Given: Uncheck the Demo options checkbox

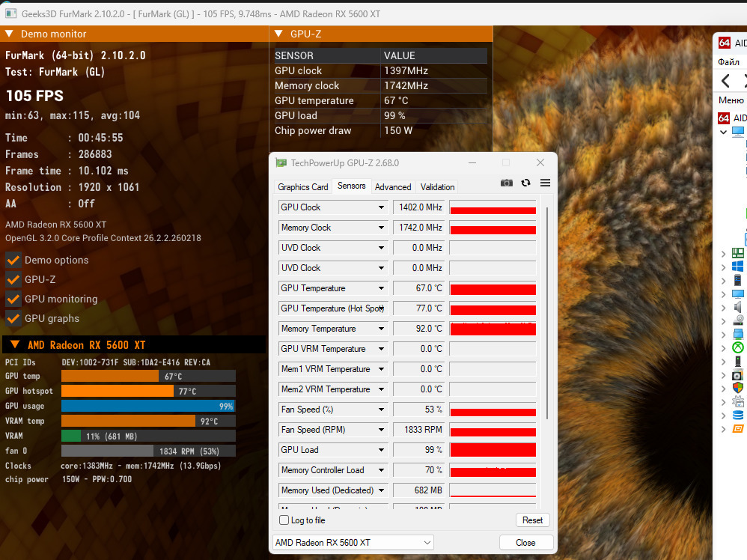Looking at the screenshot, I should coord(13,260).
